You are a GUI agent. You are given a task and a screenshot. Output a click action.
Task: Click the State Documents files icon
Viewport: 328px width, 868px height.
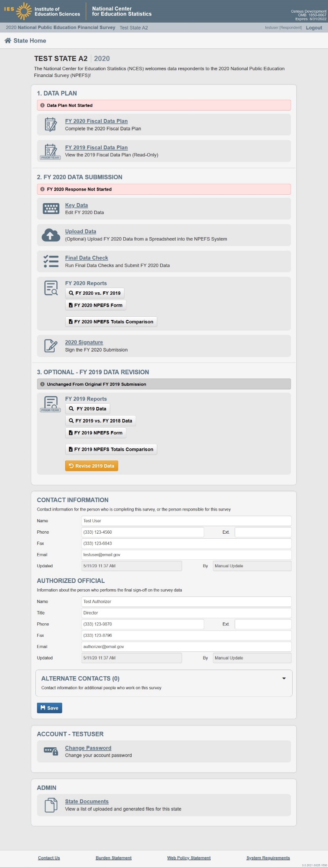[50, 805]
